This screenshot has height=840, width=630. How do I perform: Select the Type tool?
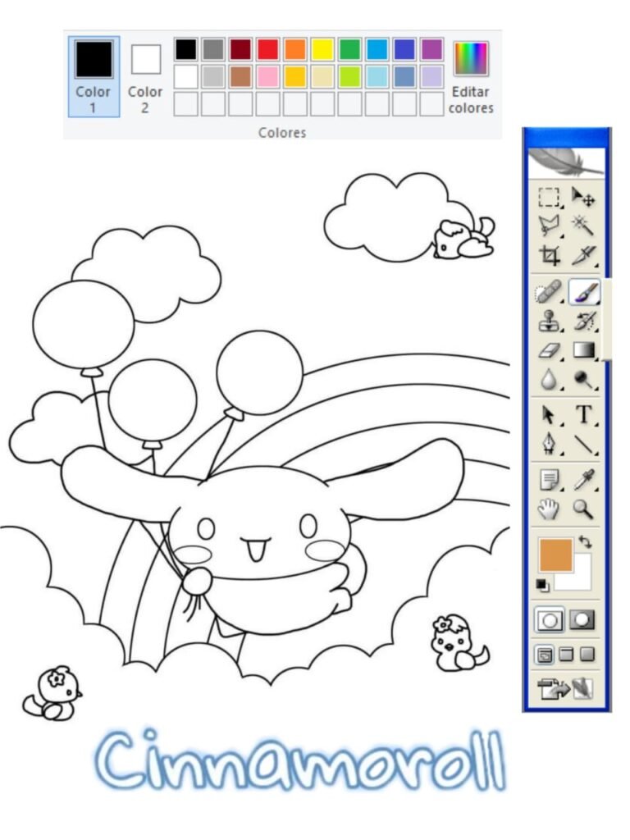(x=584, y=415)
